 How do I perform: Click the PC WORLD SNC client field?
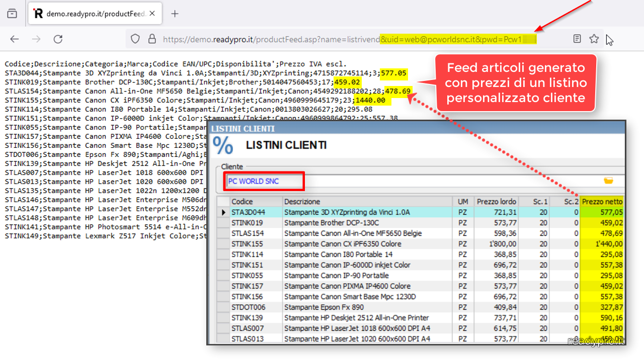pos(265,181)
